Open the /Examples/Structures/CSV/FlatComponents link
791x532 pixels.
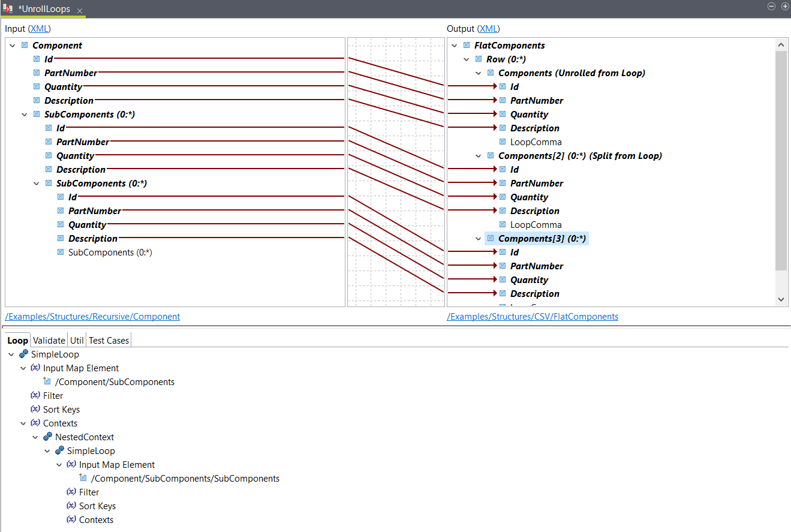533,317
